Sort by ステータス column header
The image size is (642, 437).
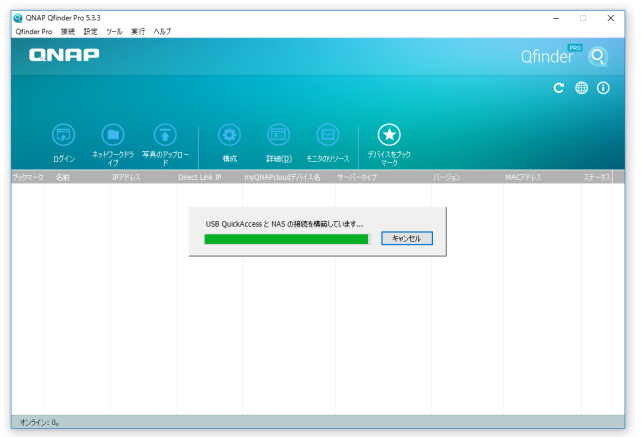(597, 177)
